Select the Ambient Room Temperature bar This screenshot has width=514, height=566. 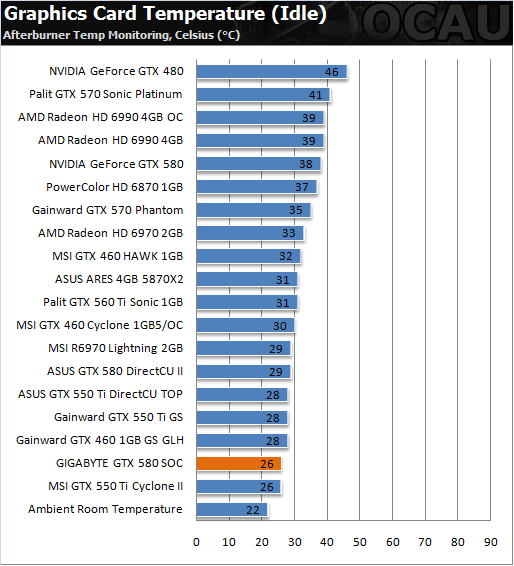tap(232, 509)
